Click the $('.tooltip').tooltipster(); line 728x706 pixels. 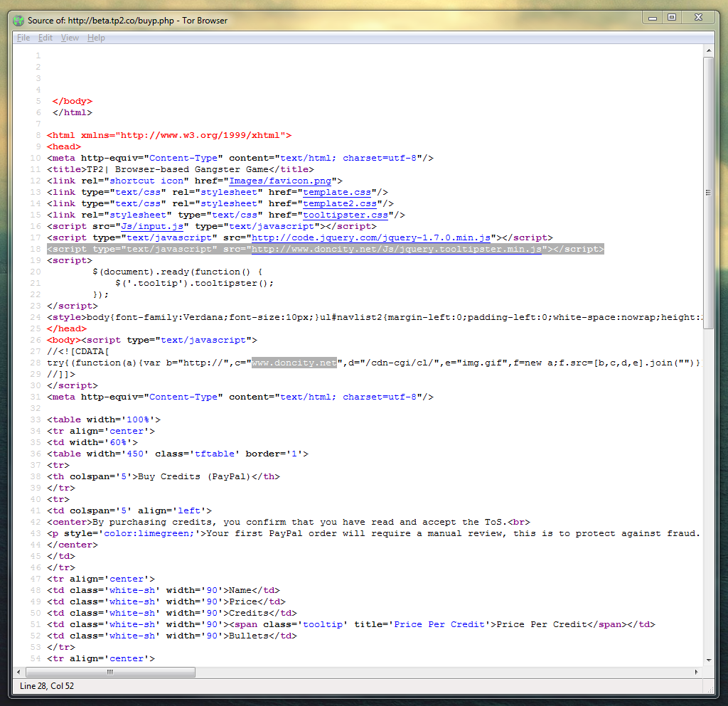(x=195, y=283)
